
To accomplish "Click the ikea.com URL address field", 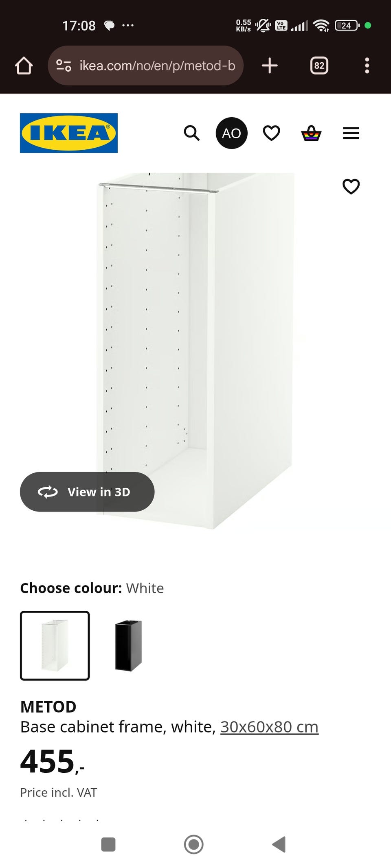I will (145, 66).
